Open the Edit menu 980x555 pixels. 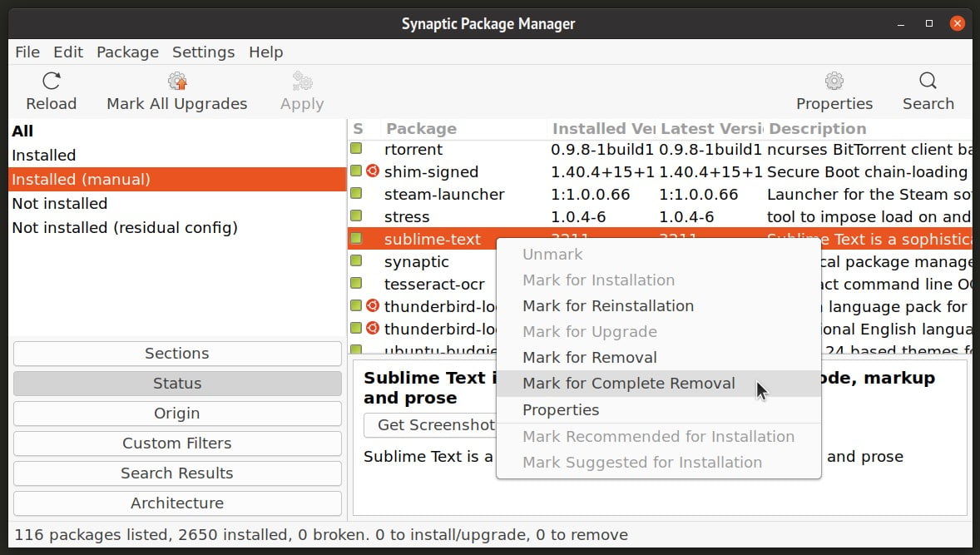pos(68,52)
